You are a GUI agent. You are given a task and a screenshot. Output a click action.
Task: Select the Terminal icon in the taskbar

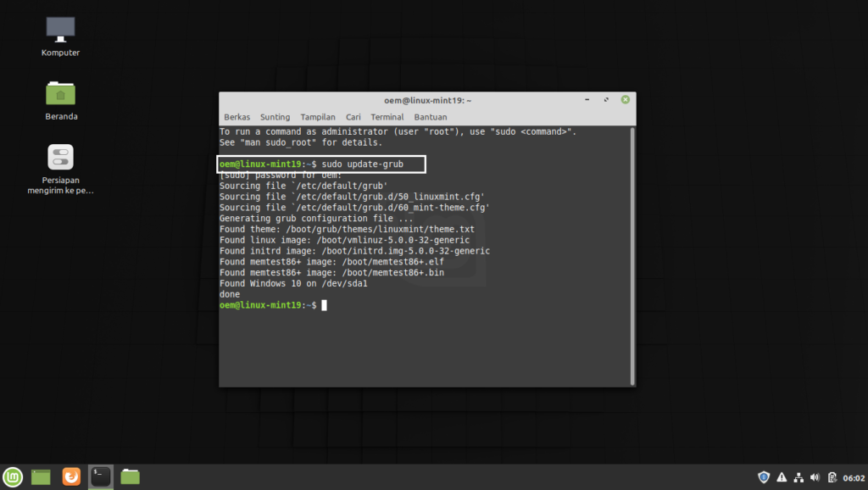click(101, 476)
